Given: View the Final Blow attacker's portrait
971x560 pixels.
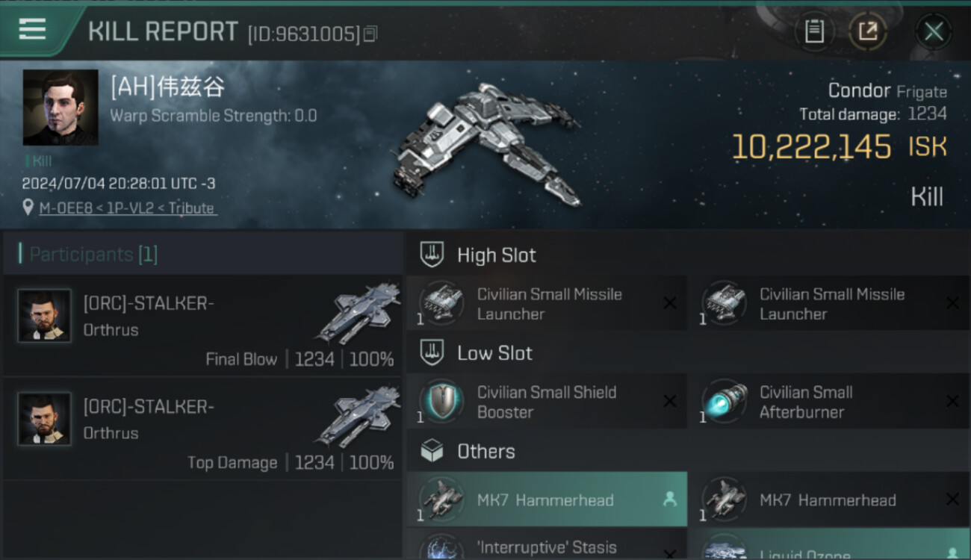Looking at the screenshot, I should coord(45,316).
